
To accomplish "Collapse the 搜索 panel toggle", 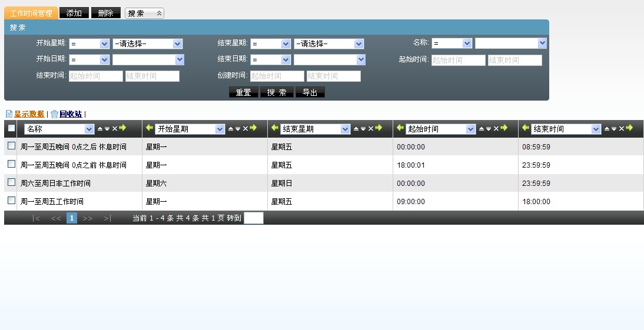I will [x=144, y=13].
